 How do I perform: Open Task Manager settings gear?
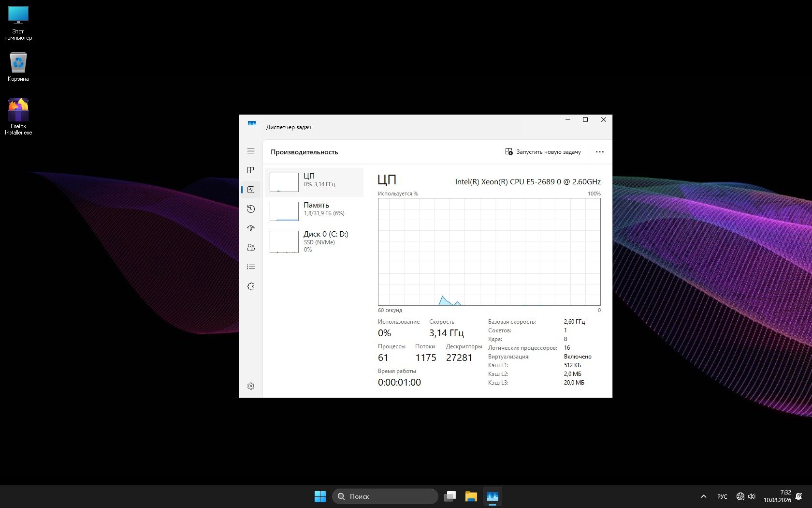[251, 386]
